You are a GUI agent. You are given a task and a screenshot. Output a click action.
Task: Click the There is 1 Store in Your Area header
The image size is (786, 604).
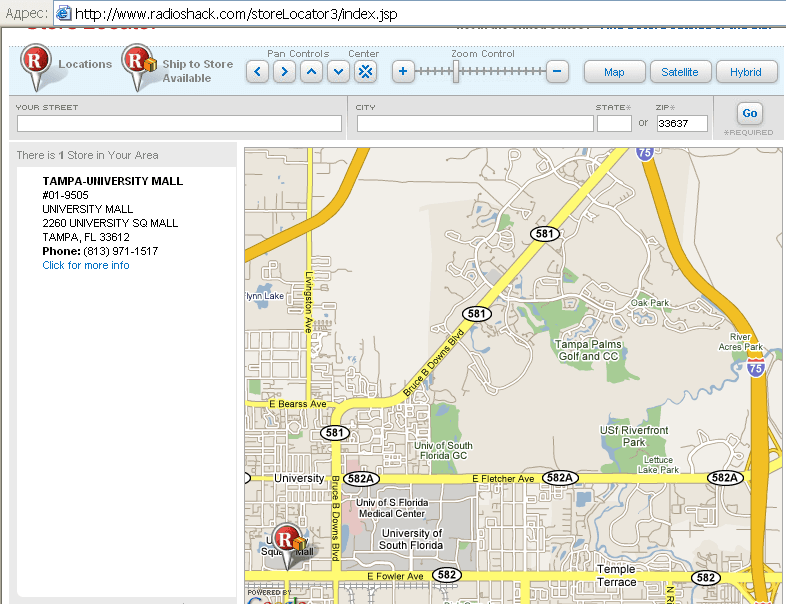(87, 155)
